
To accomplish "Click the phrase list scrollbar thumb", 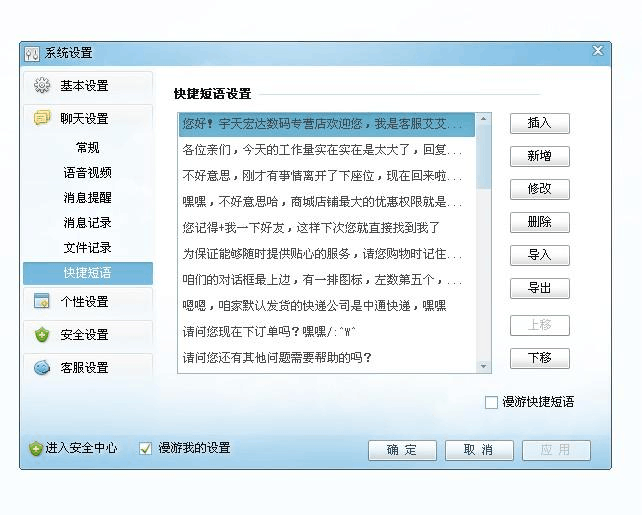I will 484,157.
